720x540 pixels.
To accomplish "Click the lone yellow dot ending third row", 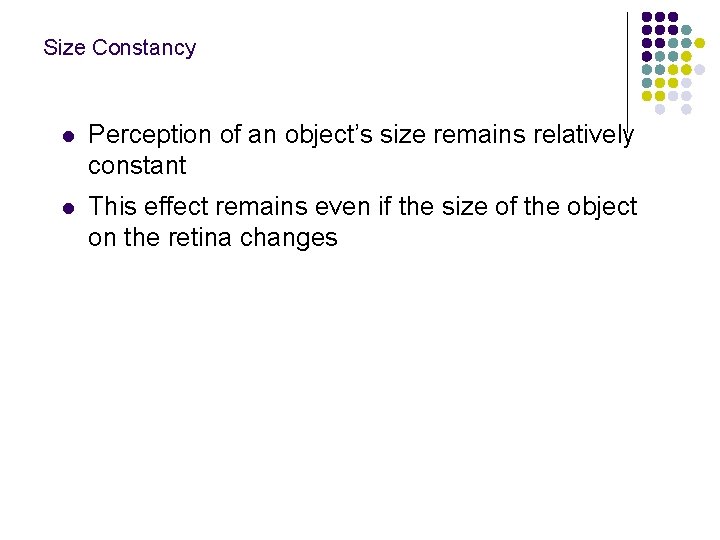I will 699,43.
